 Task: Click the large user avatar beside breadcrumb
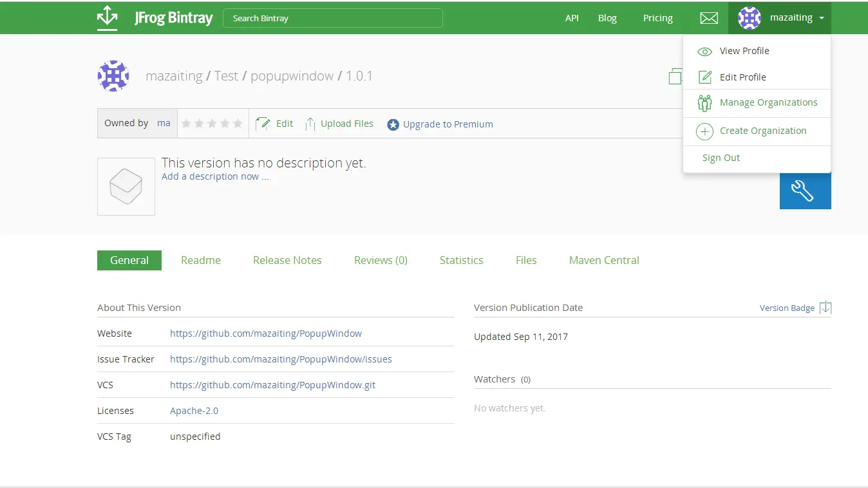(113, 76)
